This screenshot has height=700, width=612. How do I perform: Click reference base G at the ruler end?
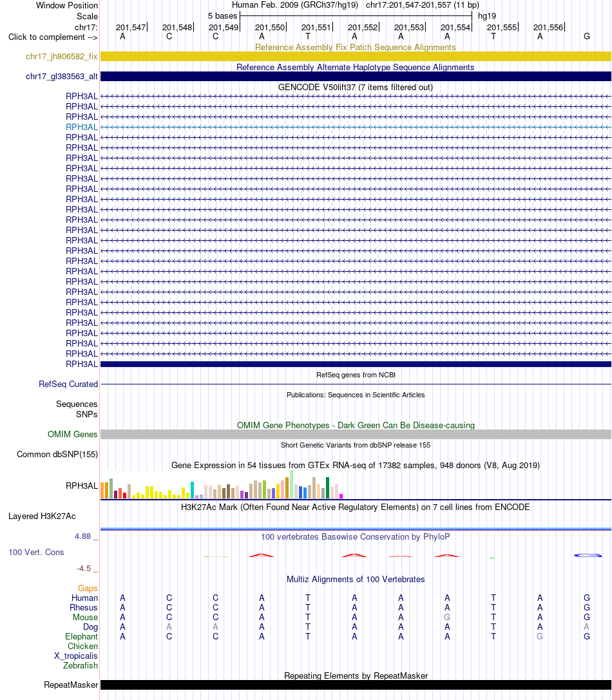coord(587,37)
